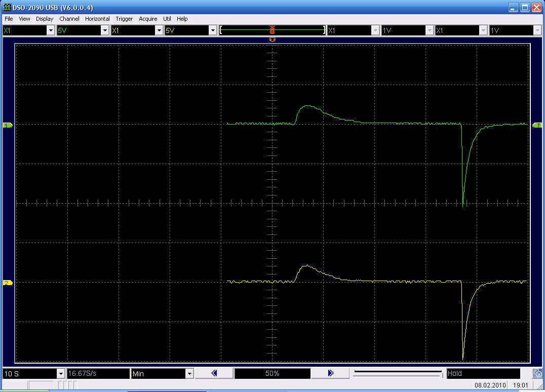The image size is (545, 392).
Task: Select the yellow channel 2 ground marker
Action: point(8,283)
